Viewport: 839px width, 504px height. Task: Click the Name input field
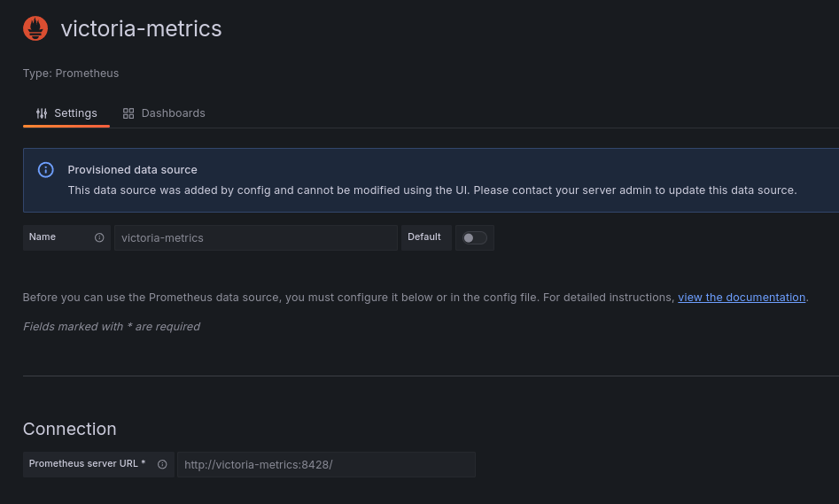(255, 237)
